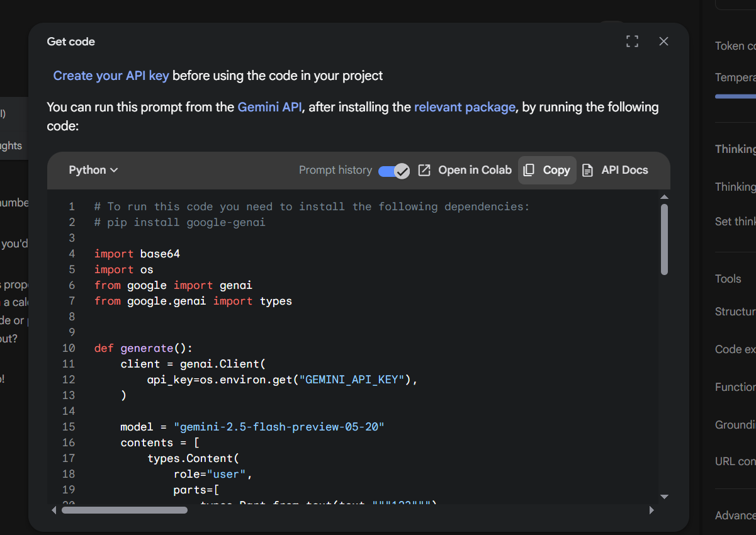Open the Gemini API link
Image resolution: width=756 pixels, height=535 pixels.
pyautogui.click(x=269, y=107)
